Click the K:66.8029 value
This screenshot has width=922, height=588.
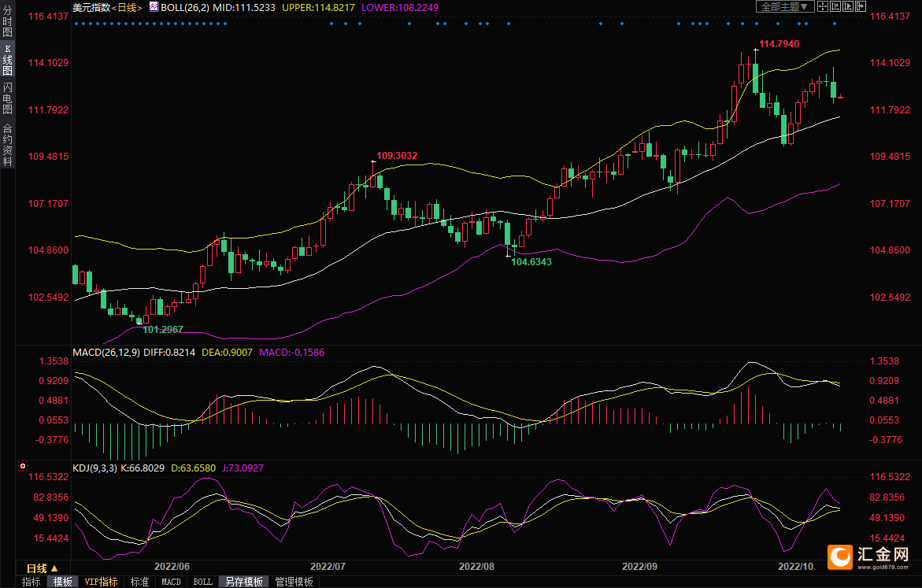[143, 468]
